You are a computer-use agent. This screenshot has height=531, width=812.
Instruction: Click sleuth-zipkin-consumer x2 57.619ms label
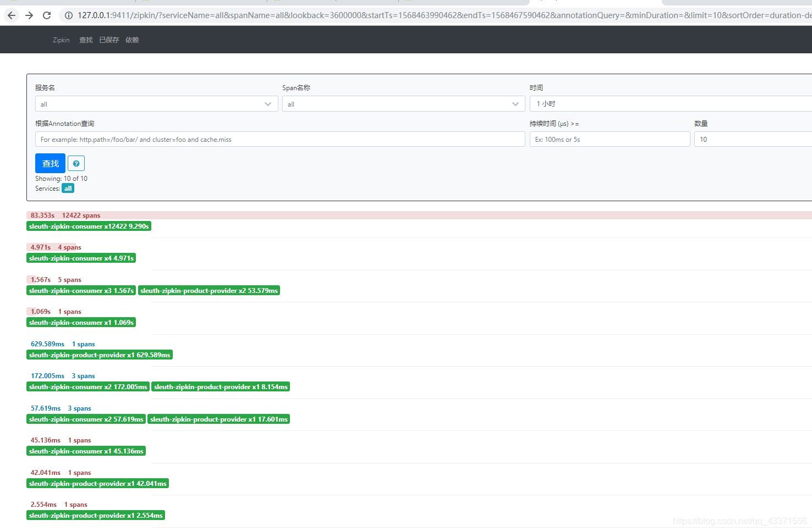[x=86, y=419]
